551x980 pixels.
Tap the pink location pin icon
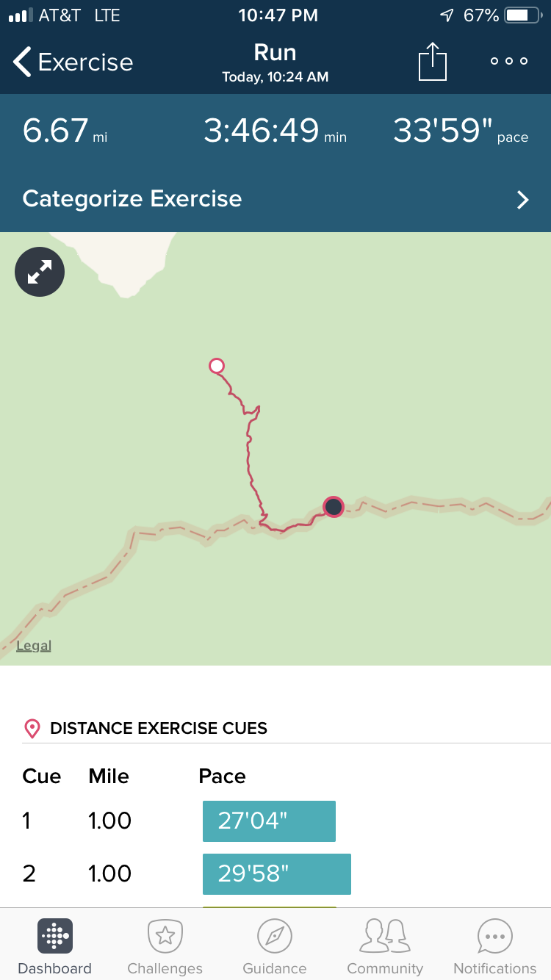32,729
